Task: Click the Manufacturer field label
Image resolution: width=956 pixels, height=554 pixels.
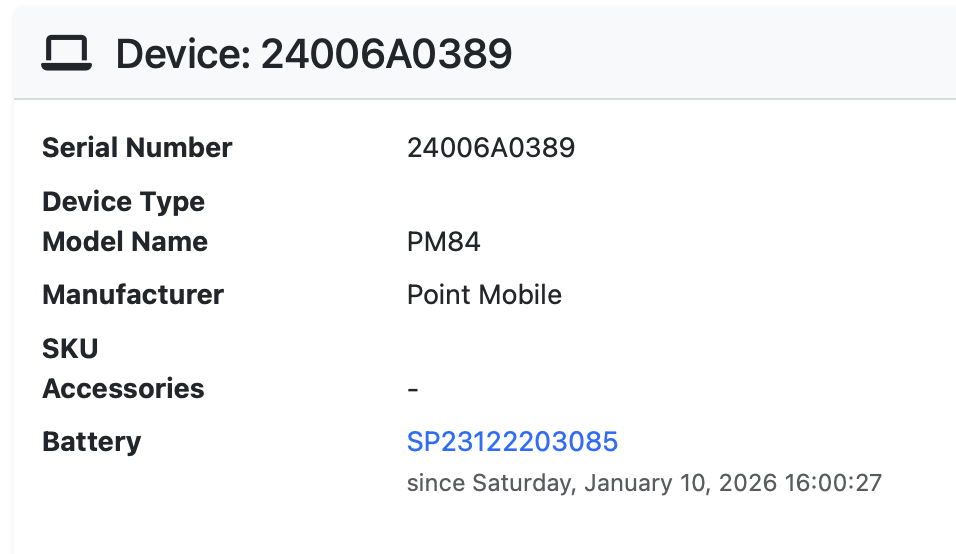Action: [x=133, y=295]
